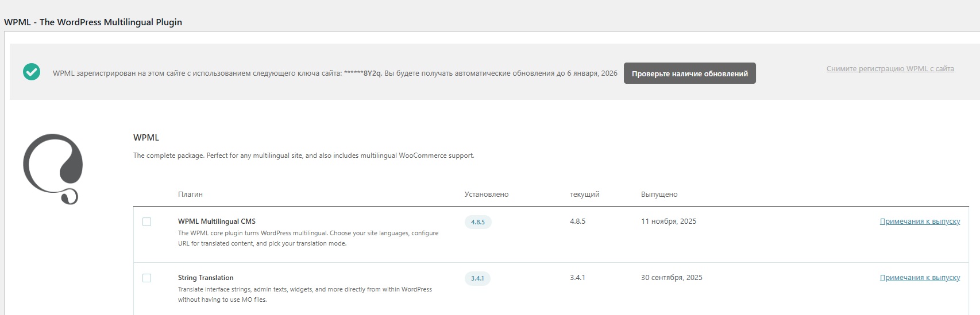Click the release date 30 сентября, 2025
The height and width of the screenshot is (315, 980).
point(672,278)
